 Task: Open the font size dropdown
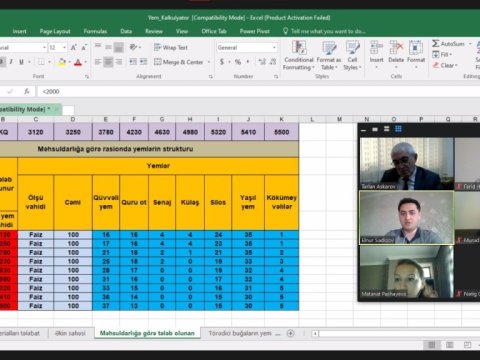pyautogui.click(x=64, y=48)
